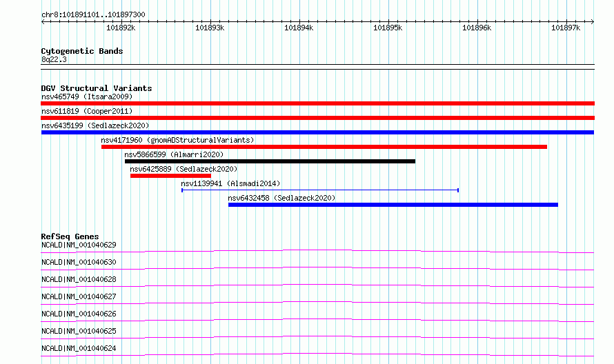This screenshot has width=614, height=364.
Task: Click the nsv6435199 (Sedlazeck2020) blue variant bar
Action: tap(317, 132)
